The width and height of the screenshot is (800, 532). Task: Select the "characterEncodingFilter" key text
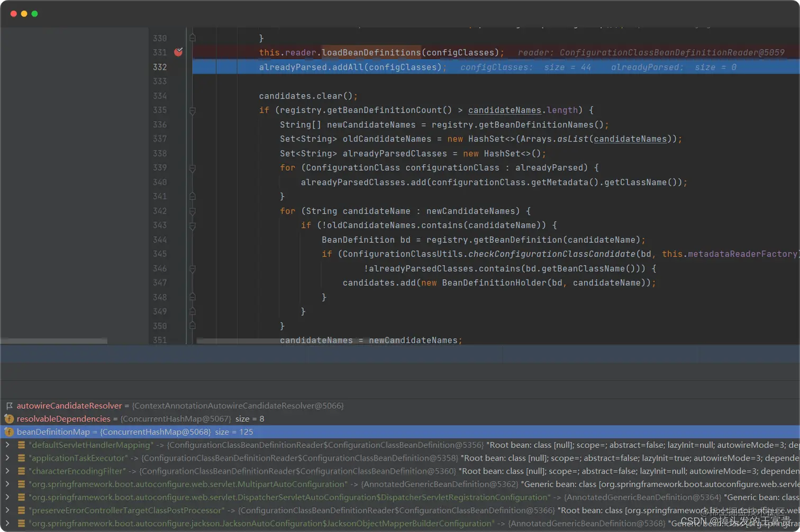[x=77, y=471]
